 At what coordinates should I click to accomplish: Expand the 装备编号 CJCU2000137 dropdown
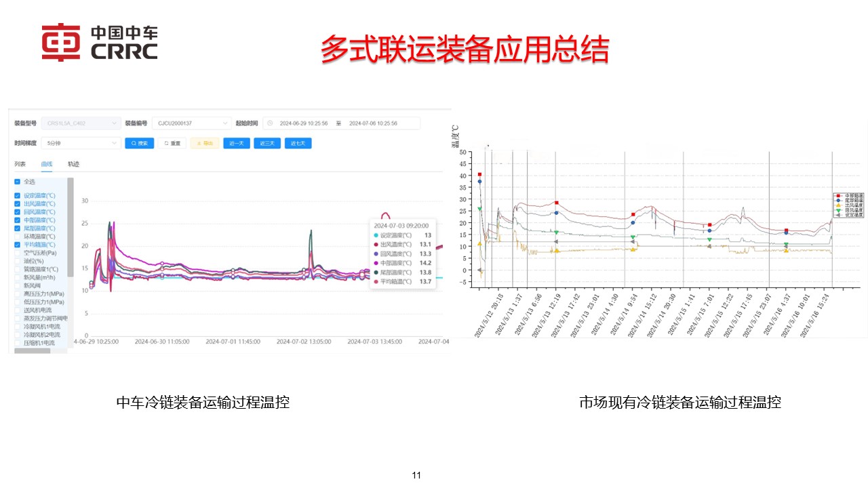click(x=192, y=123)
